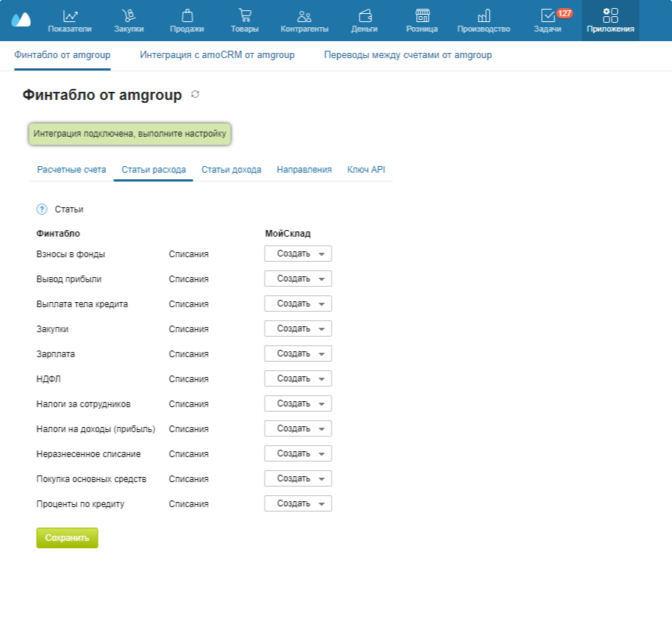This screenshot has height=621, width=672.
Task: Open the Показатели section
Action: coord(70,21)
